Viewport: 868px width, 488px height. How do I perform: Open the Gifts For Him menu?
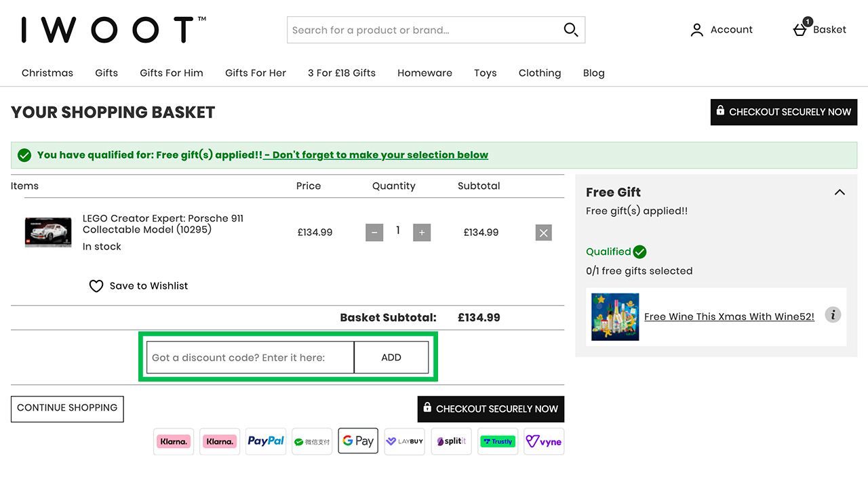click(x=172, y=73)
